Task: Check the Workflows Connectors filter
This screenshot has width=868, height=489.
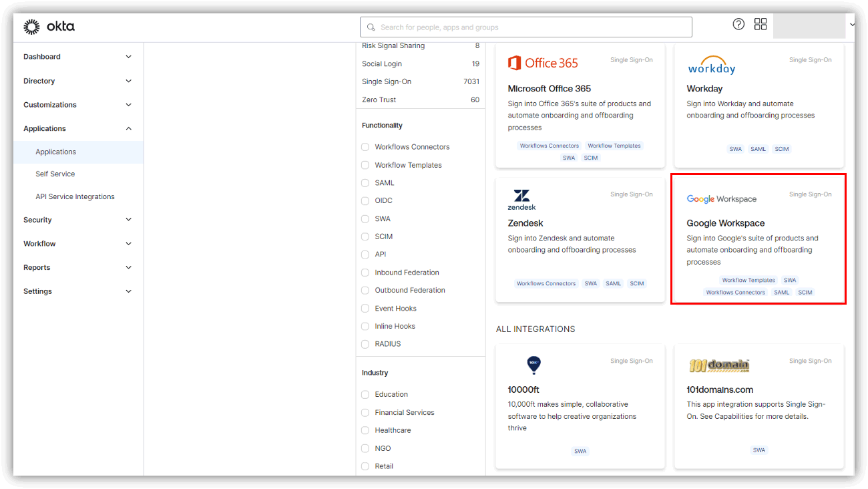Action: coord(365,147)
